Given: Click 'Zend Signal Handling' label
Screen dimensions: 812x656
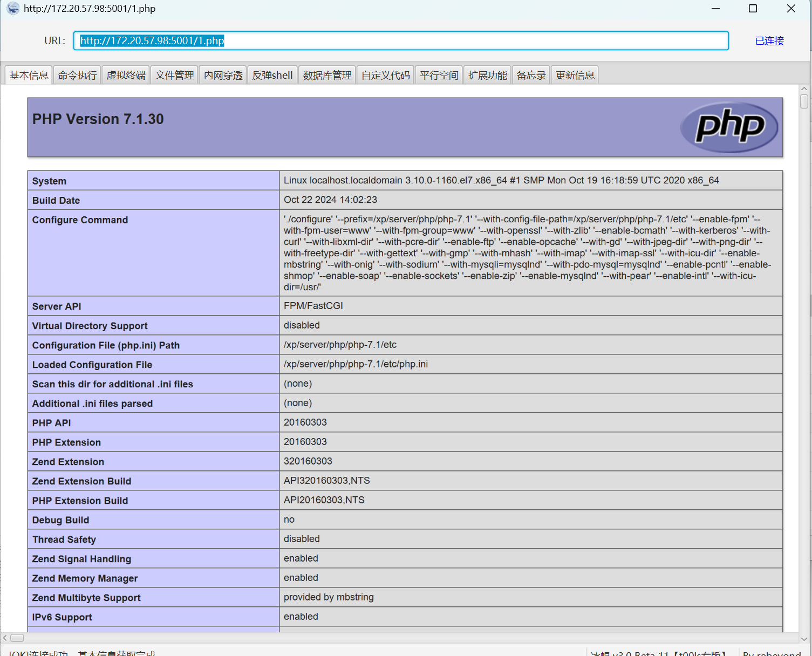Looking at the screenshot, I should pyautogui.click(x=81, y=559).
